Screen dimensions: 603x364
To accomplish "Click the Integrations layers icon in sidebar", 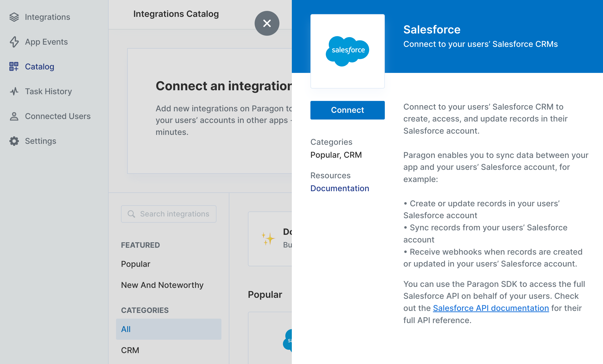I will click(x=14, y=17).
